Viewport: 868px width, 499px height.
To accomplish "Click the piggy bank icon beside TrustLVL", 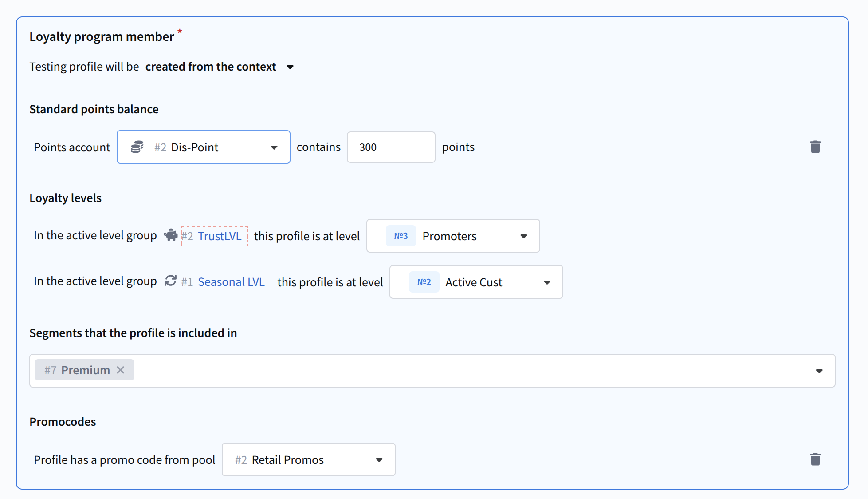I will coord(171,235).
